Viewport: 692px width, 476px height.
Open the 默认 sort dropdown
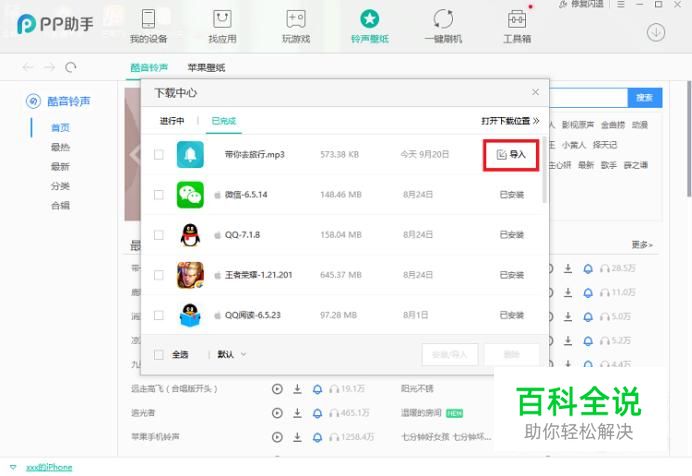(231, 354)
